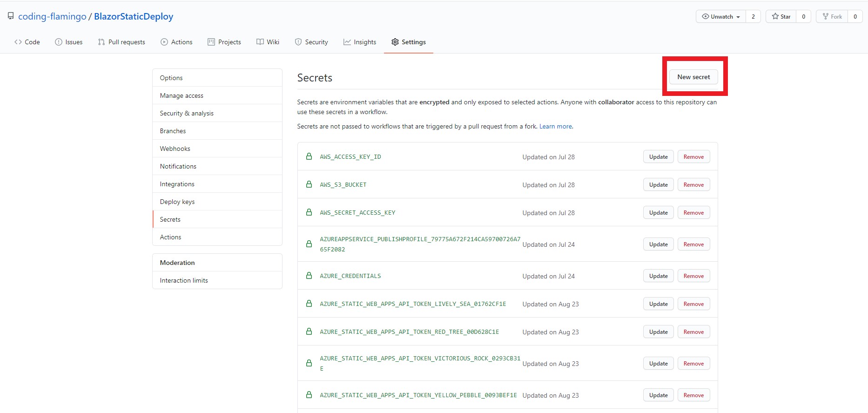Follow the Learn more link
Screen dimensions: 868x413
[556, 126]
